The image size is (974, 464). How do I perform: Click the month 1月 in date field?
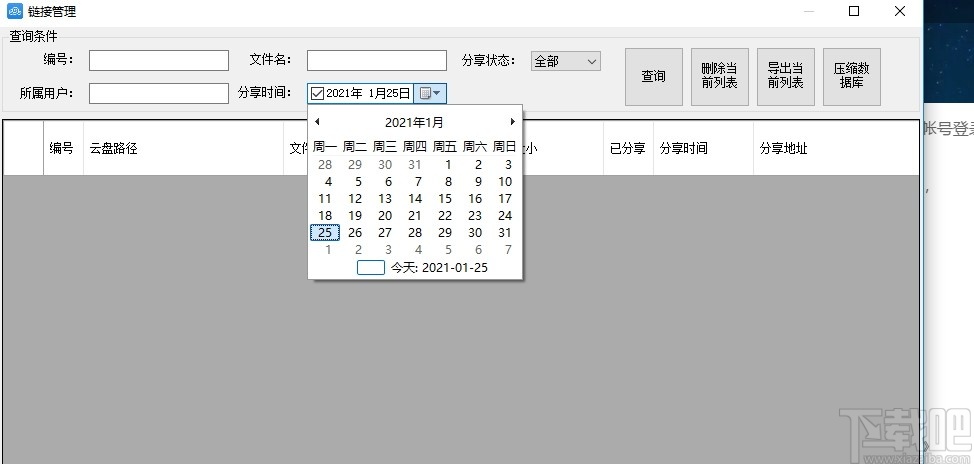pos(378,93)
